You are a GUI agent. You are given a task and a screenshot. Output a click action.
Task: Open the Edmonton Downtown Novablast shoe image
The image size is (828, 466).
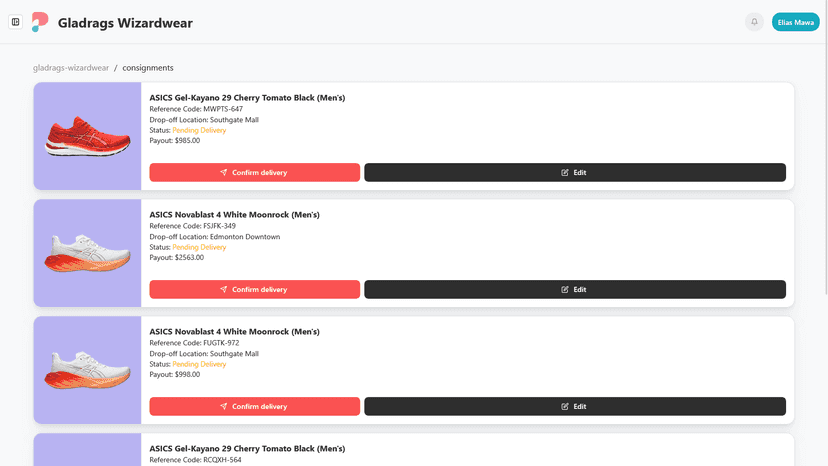point(87,253)
